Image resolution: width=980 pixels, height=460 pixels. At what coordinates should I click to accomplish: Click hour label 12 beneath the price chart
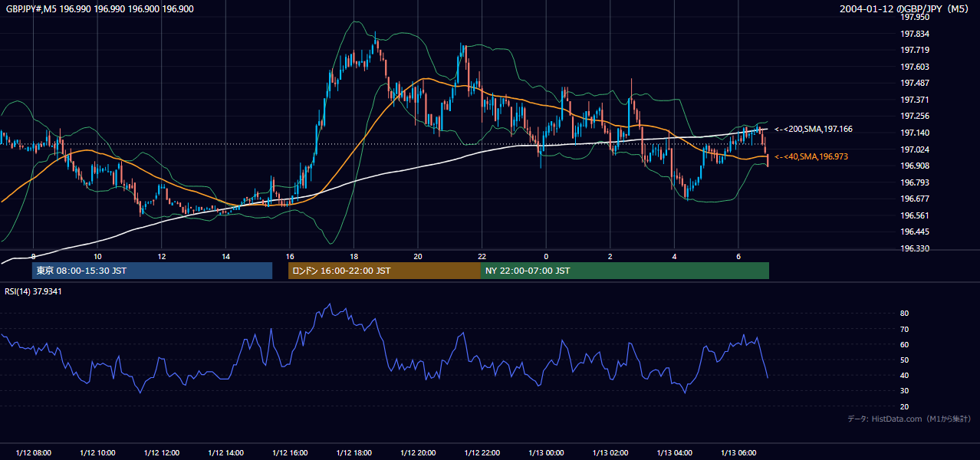tap(162, 256)
